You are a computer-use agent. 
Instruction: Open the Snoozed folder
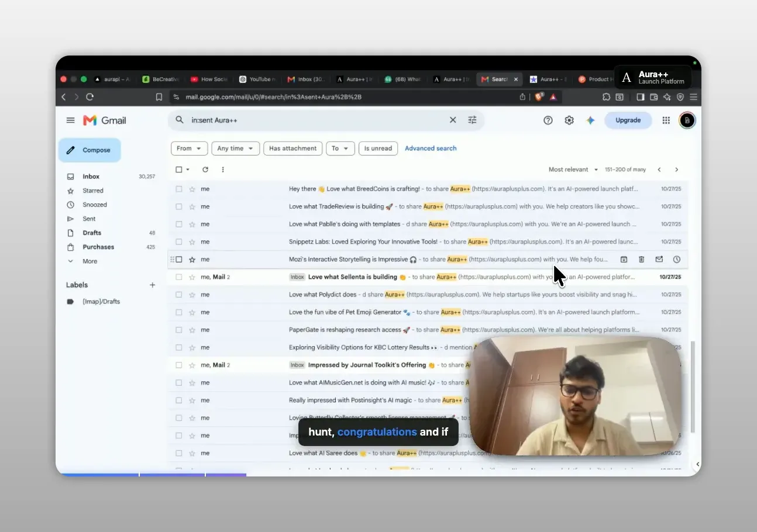tap(94, 205)
